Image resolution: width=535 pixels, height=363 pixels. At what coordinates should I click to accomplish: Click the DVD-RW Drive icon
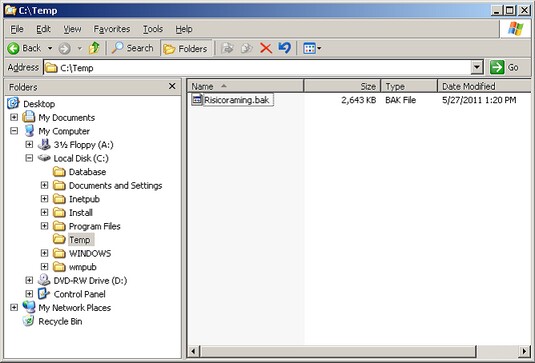coord(44,280)
